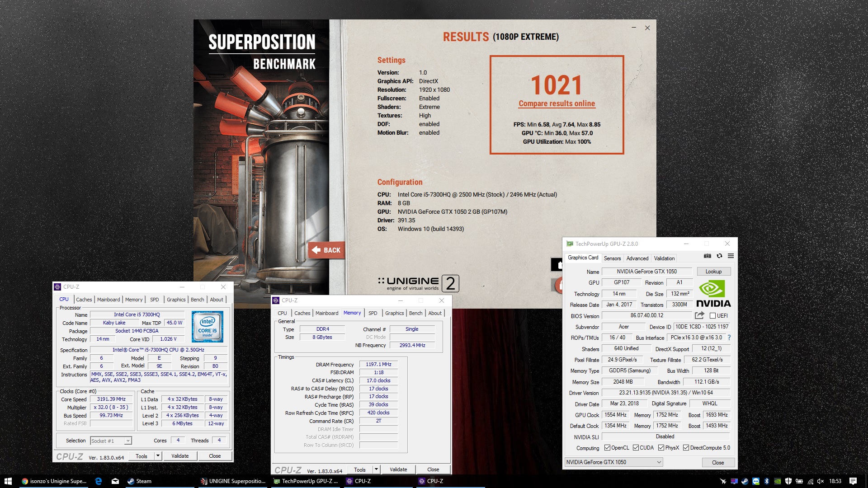This screenshot has width=868, height=488.
Task: Click DRAM Frequency value 1197.1 MHz
Action: [378, 364]
